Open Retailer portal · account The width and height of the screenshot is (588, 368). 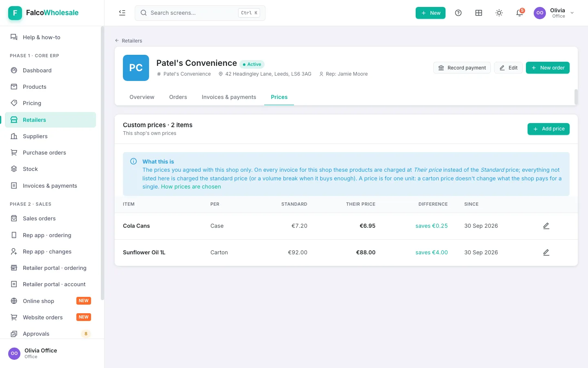(51, 284)
